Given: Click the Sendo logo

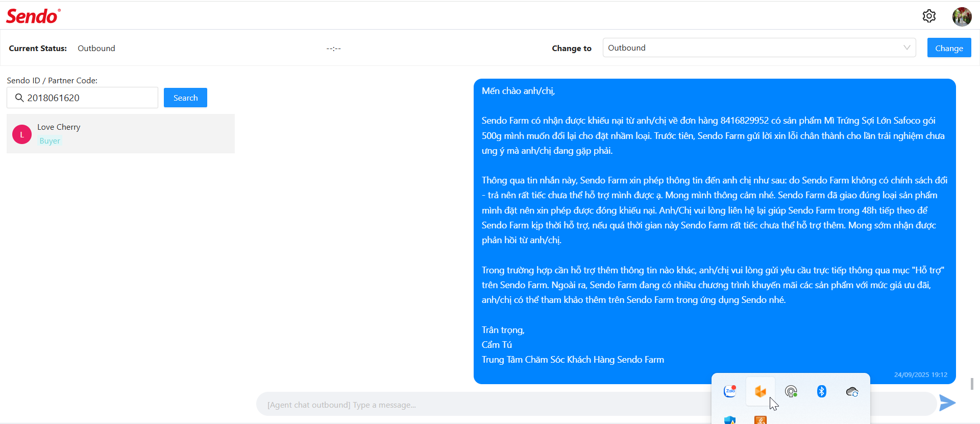Looking at the screenshot, I should (33, 16).
